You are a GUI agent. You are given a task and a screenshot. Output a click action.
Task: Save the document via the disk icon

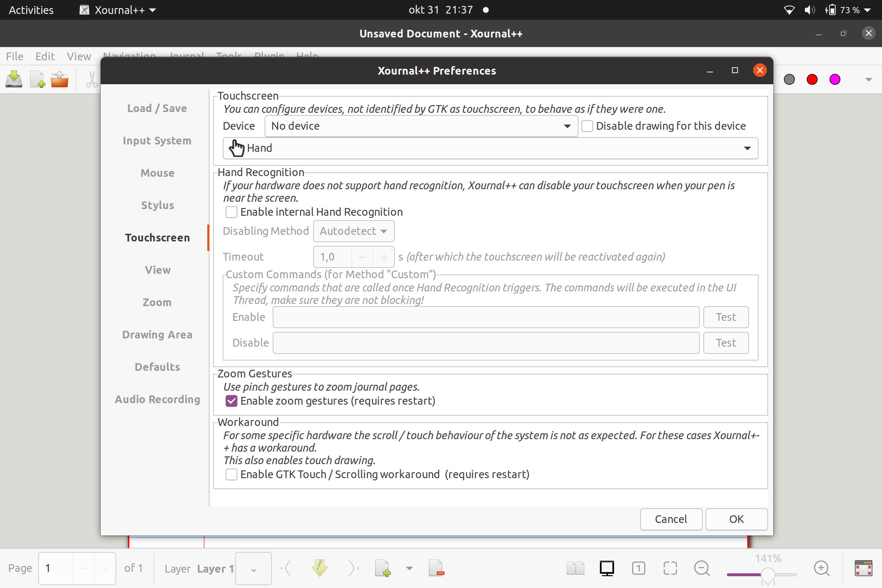14,79
